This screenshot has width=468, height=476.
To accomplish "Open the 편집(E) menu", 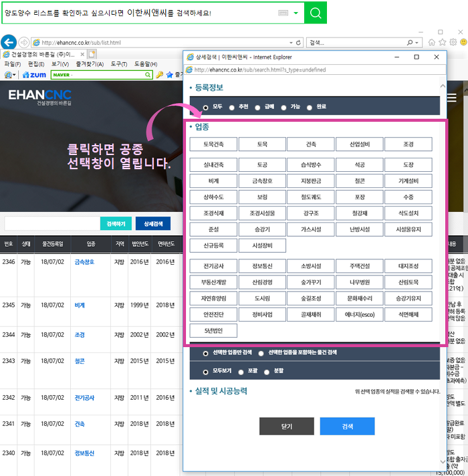I will [36, 64].
